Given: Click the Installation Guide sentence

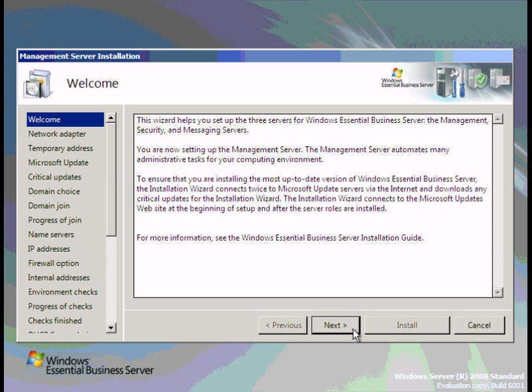Looking at the screenshot, I should click(280, 238).
